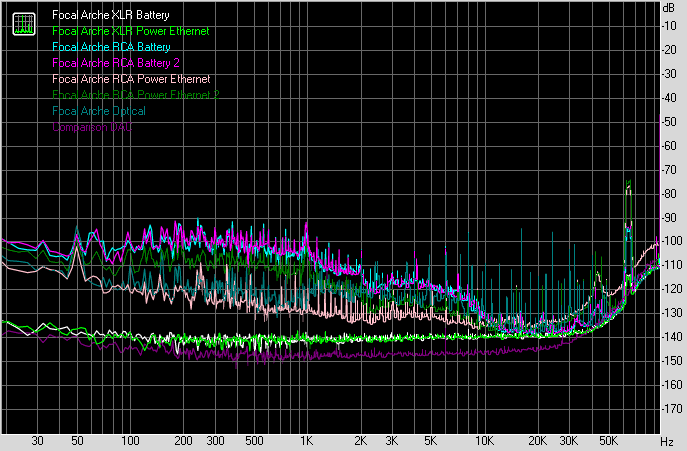Click the spectrum analyzer icon
This screenshot has height=451, width=687.
[24, 24]
